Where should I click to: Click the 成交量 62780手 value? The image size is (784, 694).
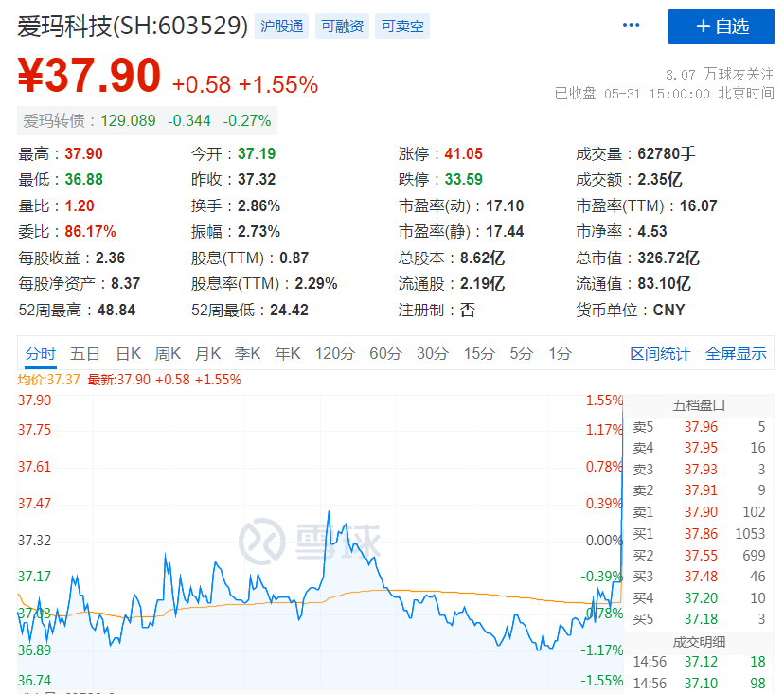(666, 153)
